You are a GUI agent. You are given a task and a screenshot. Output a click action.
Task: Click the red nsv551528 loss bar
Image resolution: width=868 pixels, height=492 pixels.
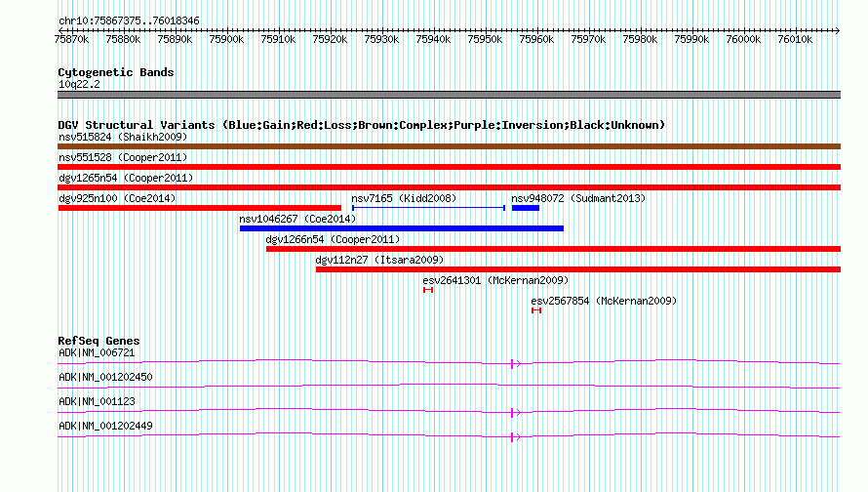[449, 167]
